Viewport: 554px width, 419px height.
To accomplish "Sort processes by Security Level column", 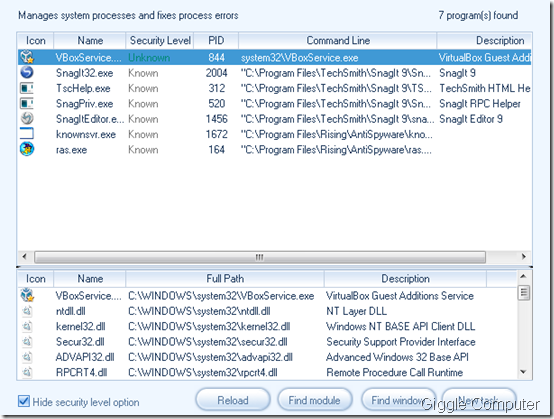I will [160, 41].
